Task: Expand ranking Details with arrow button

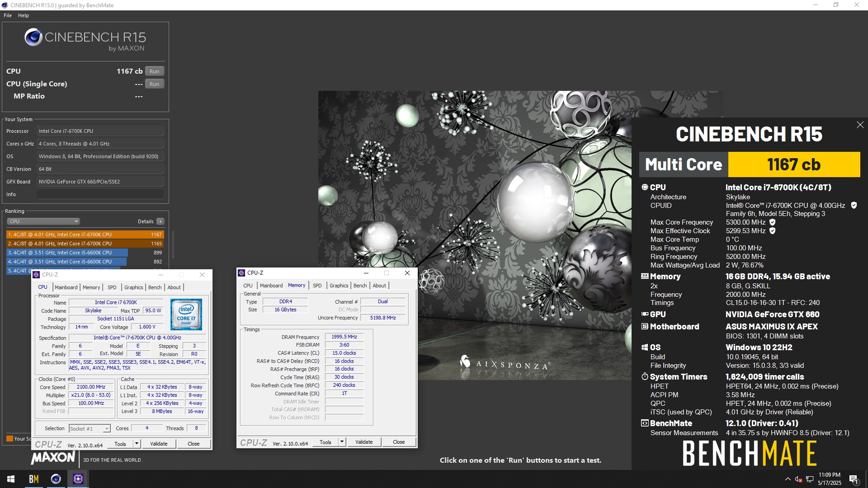Action: pyautogui.click(x=160, y=221)
